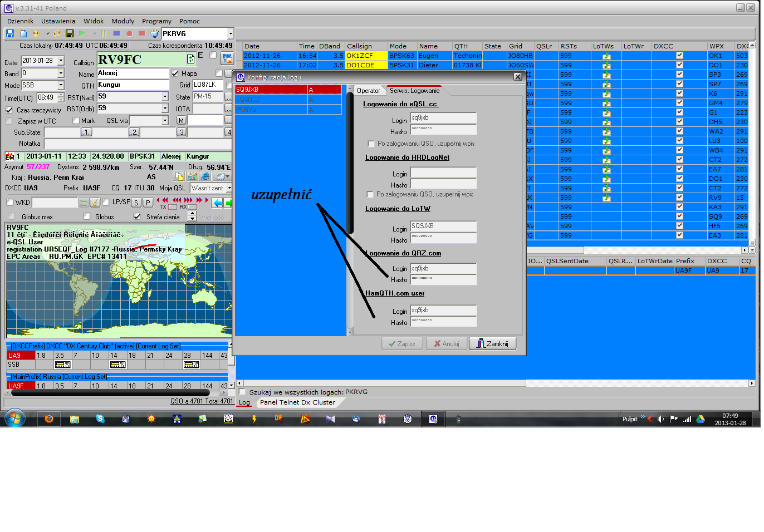Open the QSL via dropdown

(165, 121)
